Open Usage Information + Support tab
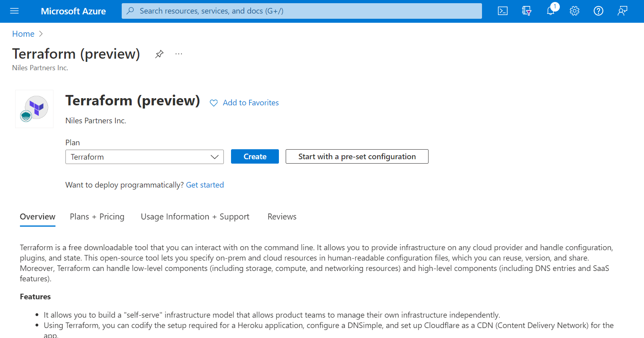 195,217
